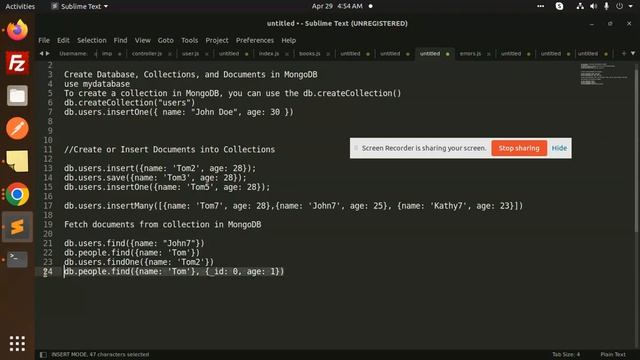Image resolution: width=640 pixels, height=360 pixels.
Task: Click the volume speaker icon in top bar
Action: click(x=593, y=6)
